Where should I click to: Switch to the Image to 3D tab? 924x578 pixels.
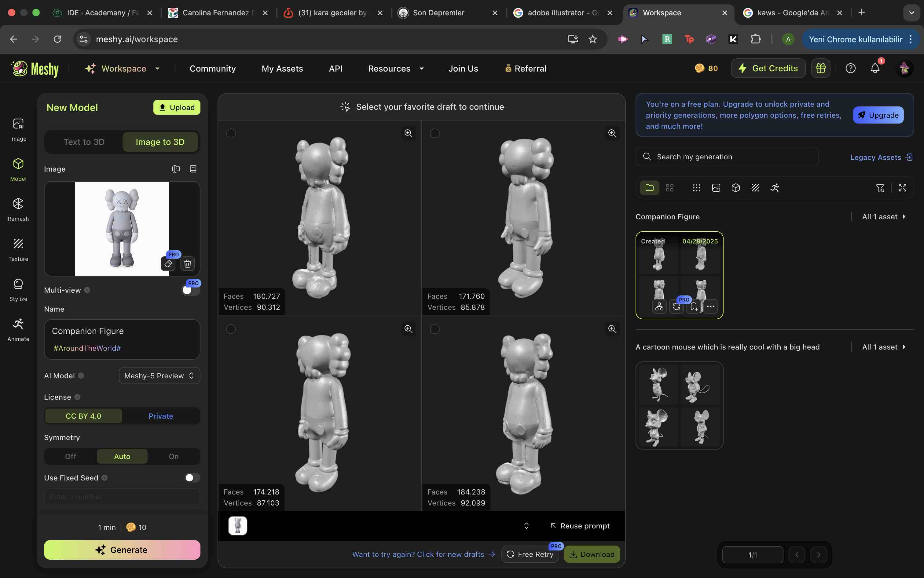pos(160,142)
